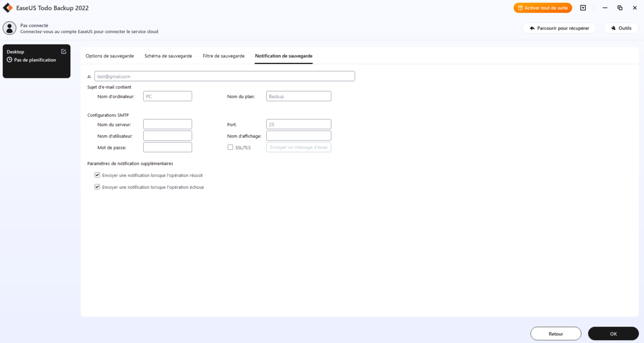Select the Desktop backup task card

click(36, 61)
